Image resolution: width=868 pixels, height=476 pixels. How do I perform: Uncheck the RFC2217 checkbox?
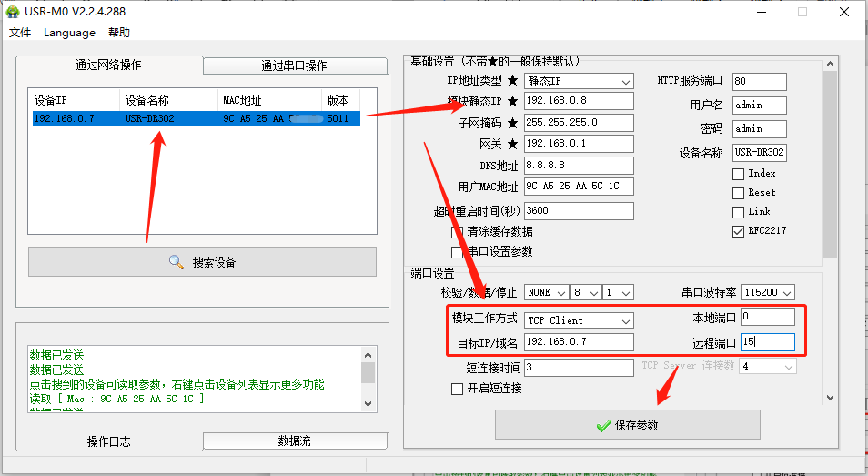click(738, 231)
